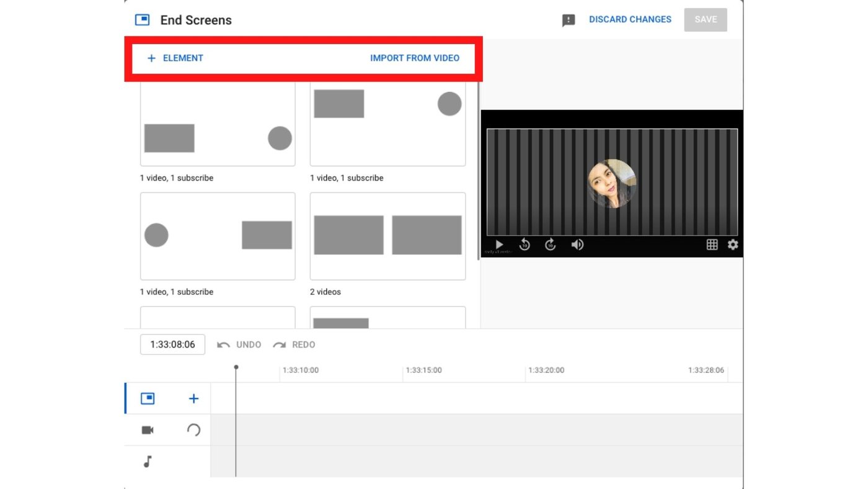Add an element with the timeline plus icon
868x489 pixels.
pos(193,398)
